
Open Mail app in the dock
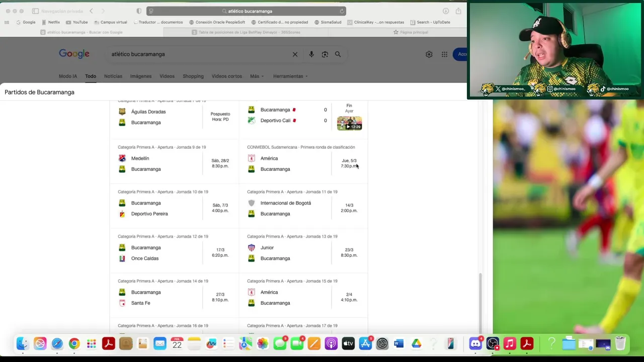tap(159, 344)
